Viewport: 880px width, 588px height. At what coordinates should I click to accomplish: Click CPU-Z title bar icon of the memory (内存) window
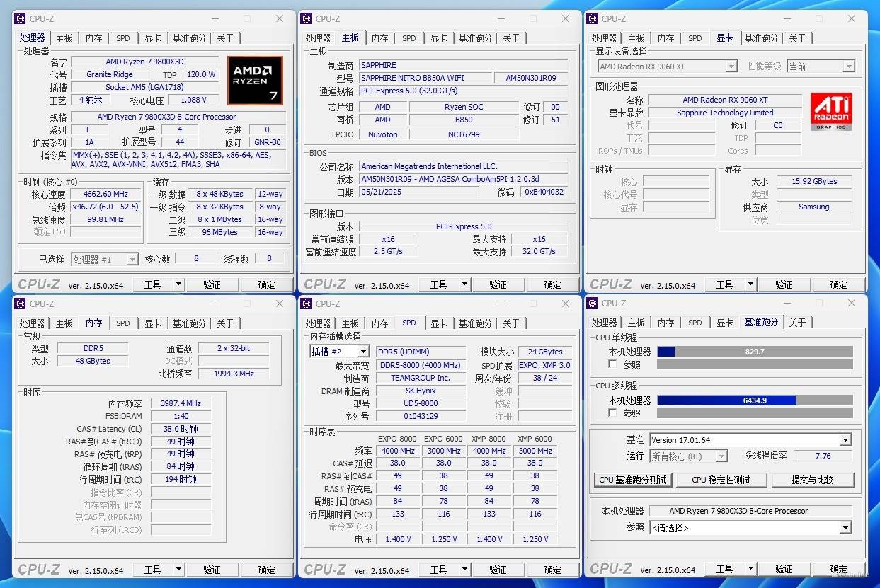tap(20, 304)
